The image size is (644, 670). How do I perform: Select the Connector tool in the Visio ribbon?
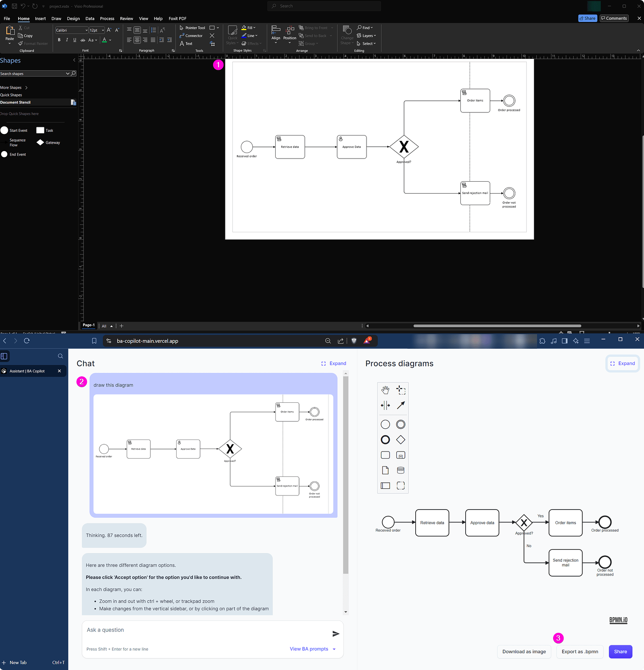191,35
